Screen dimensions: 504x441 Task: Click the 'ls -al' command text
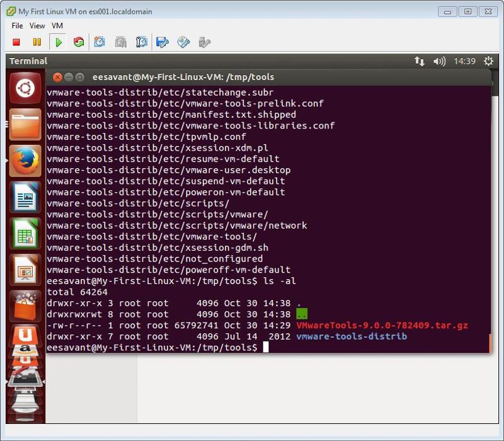point(279,281)
